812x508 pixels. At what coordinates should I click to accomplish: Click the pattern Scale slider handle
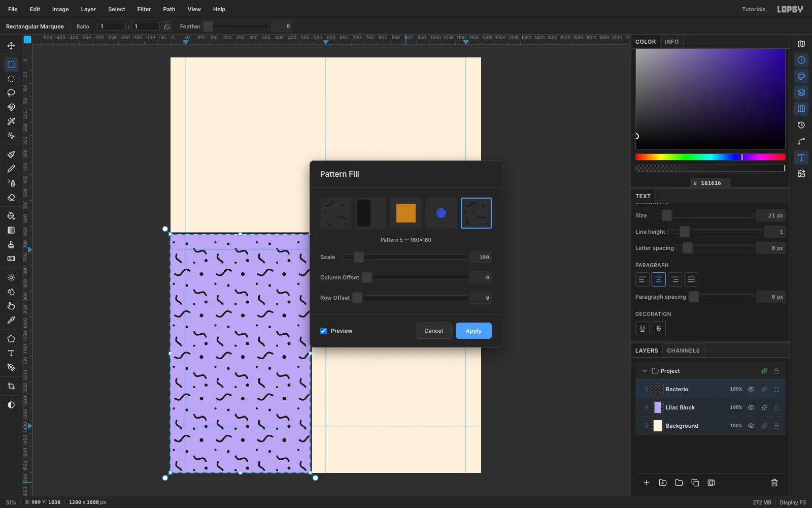pos(359,257)
